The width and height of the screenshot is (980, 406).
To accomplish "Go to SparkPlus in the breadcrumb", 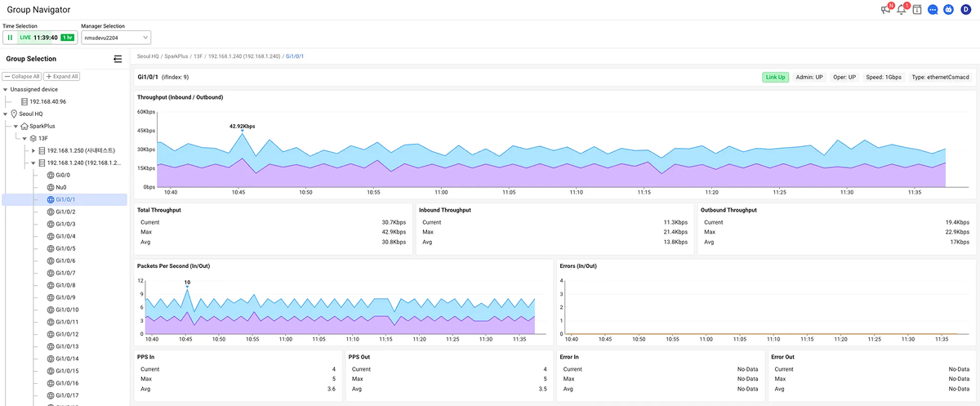I will 176,56.
